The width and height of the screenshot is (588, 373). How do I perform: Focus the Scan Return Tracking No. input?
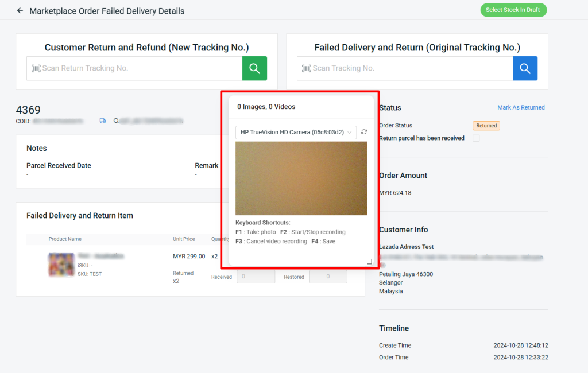click(x=138, y=68)
